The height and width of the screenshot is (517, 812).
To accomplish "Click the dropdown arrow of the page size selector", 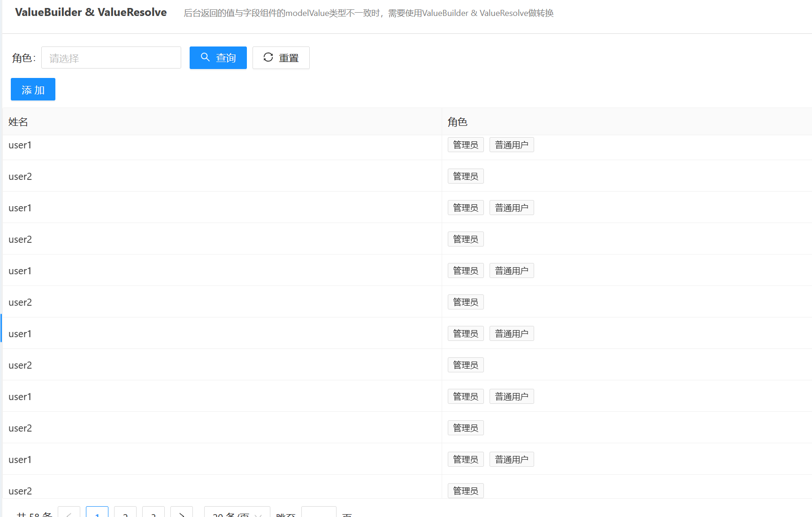I will [258, 515].
